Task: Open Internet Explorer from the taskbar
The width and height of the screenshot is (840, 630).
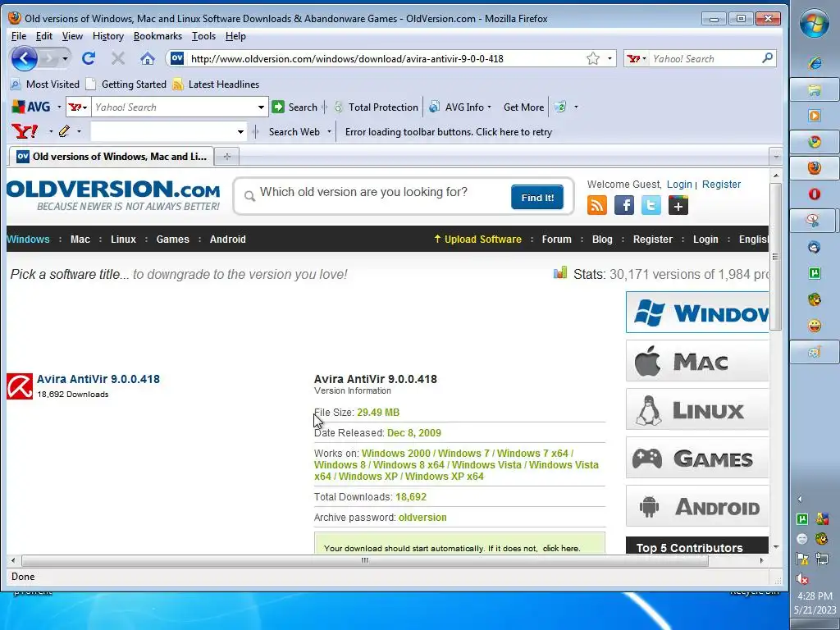Action: tap(815, 63)
